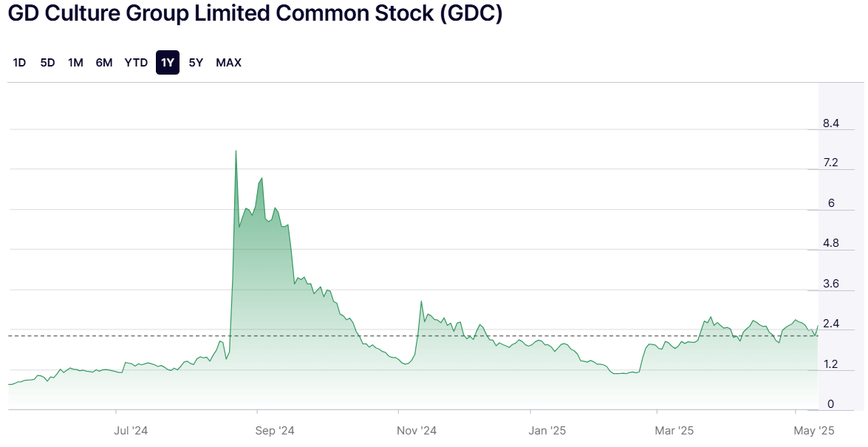This screenshot has height=447, width=868.
Task: Switch to the 5D range
Action: 47,63
